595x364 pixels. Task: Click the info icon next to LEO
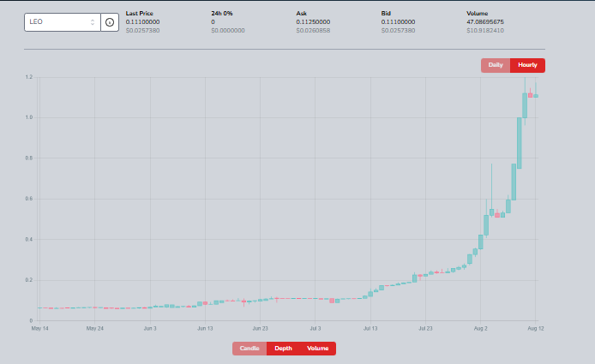tap(110, 22)
